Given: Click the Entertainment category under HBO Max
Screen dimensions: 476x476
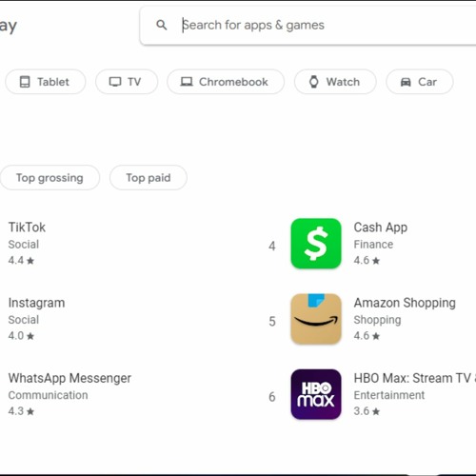Looking at the screenshot, I should 389,395.
